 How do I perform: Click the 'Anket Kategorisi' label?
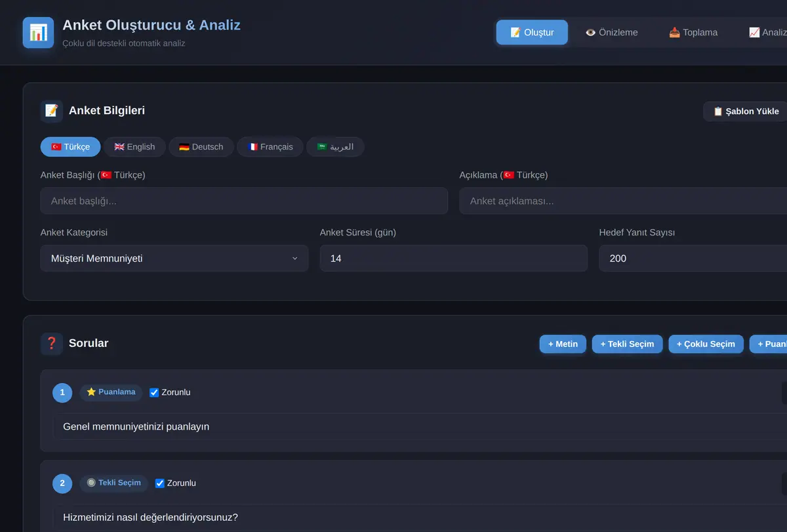click(x=74, y=233)
